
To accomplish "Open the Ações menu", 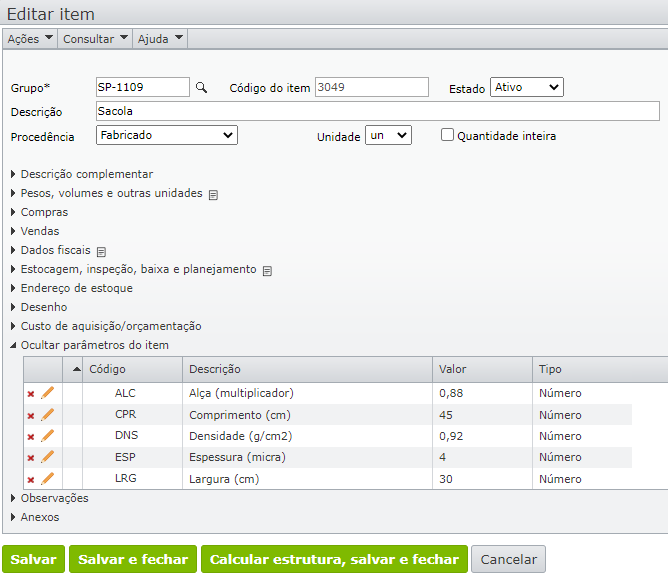I will 29,38.
